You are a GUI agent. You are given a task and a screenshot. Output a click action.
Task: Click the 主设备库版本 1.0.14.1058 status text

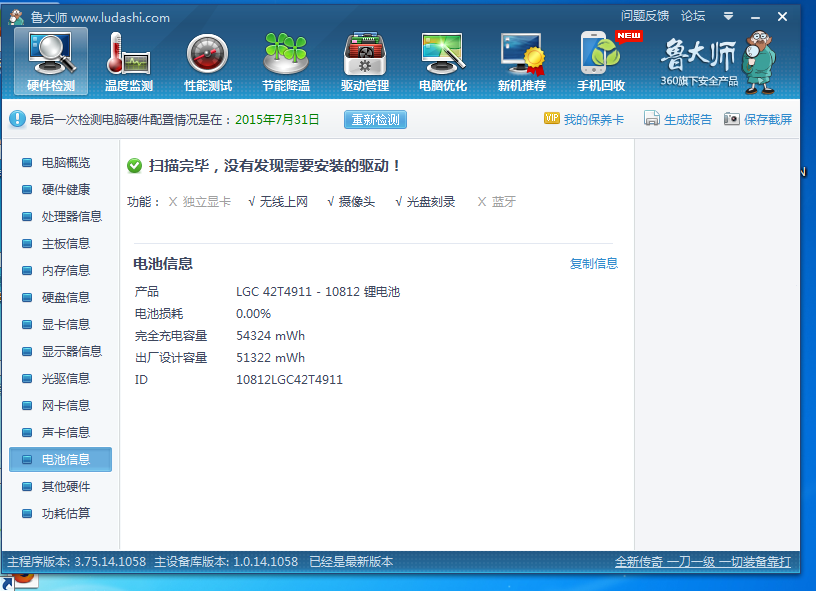click(226, 562)
